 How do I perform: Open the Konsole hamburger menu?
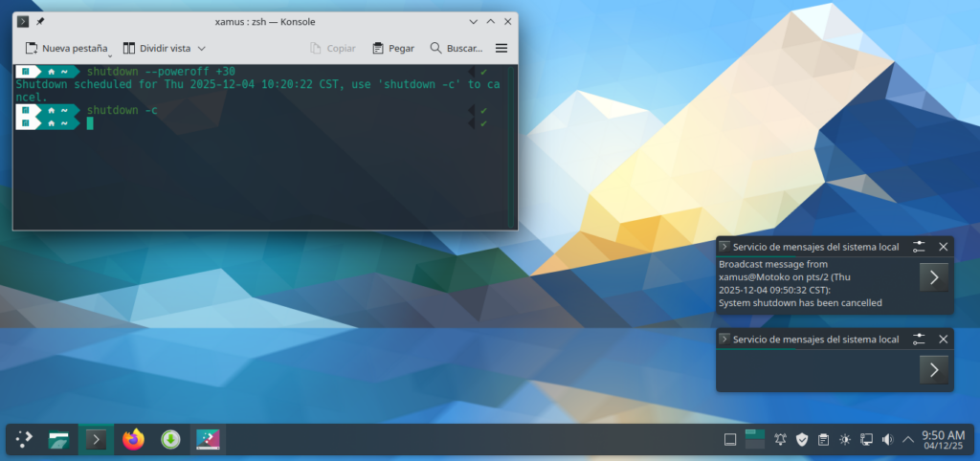pos(501,48)
